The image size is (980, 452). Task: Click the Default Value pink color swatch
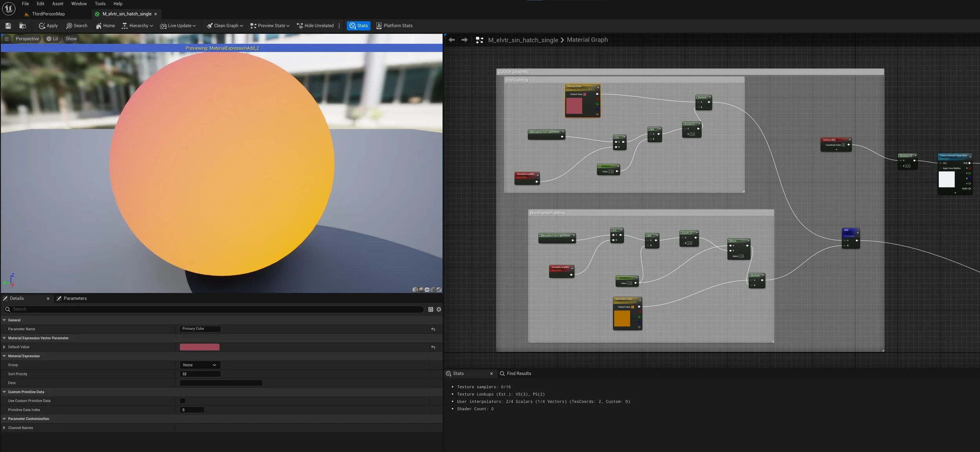pos(199,347)
